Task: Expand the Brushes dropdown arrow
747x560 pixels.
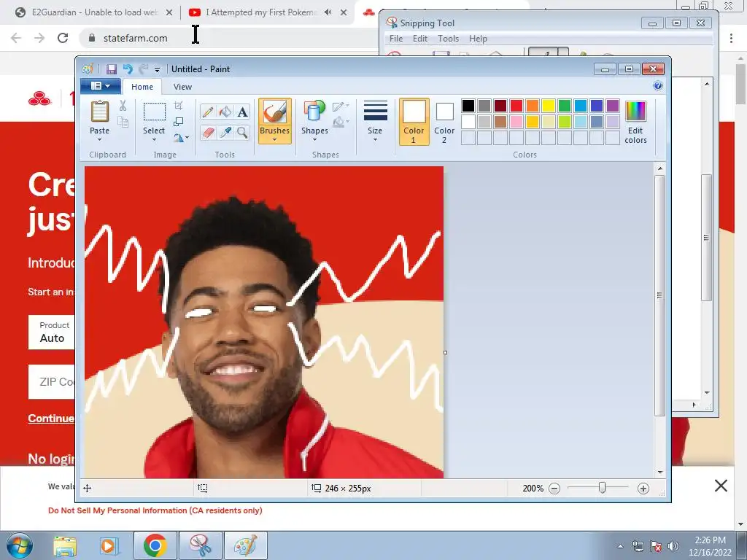Action: (275, 140)
